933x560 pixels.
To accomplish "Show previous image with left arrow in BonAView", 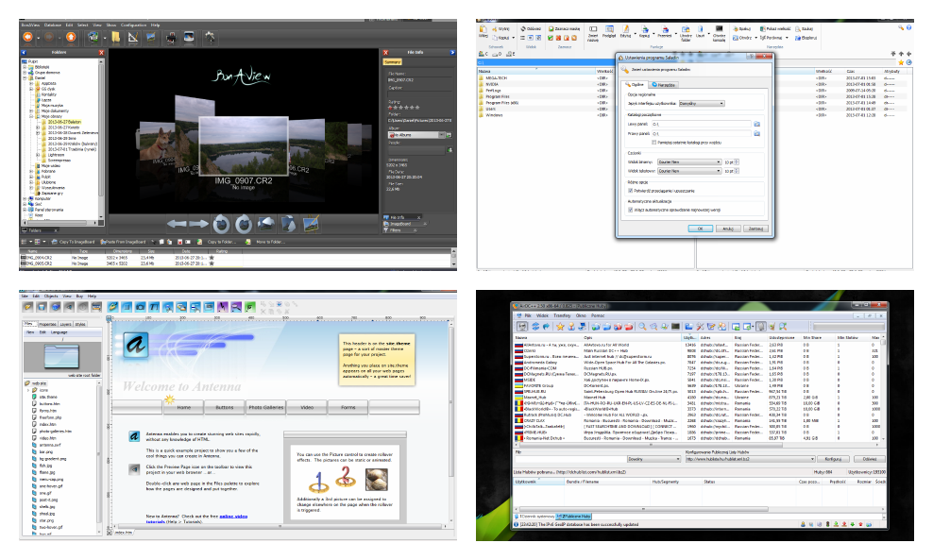I will click(177, 224).
